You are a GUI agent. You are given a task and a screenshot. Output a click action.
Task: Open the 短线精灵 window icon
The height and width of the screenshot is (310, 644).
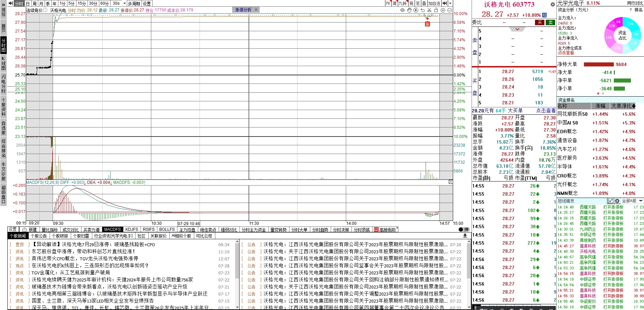click(610, 201)
